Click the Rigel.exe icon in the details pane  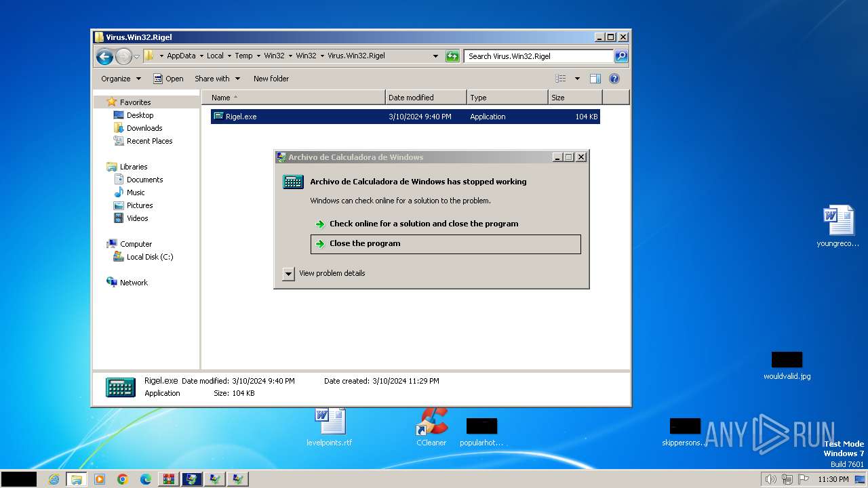coord(121,388)
